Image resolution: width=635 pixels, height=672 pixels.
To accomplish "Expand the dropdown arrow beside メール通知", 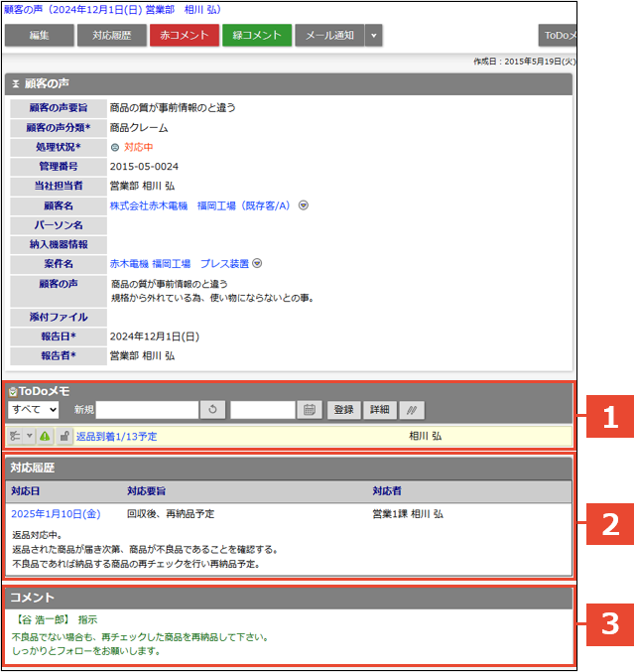I will click(374, 35).
